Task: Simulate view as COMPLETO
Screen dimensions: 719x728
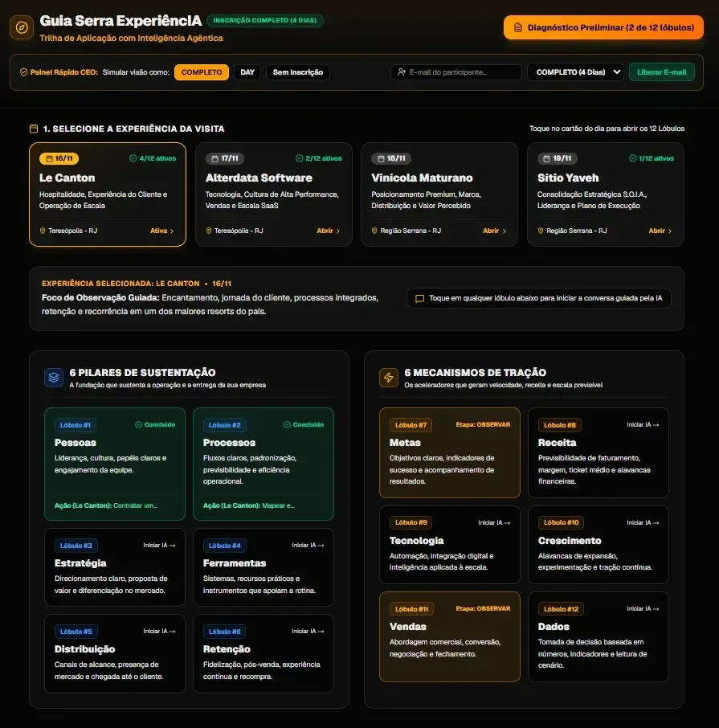Action: pyautogui.click(x=202, y=72)
